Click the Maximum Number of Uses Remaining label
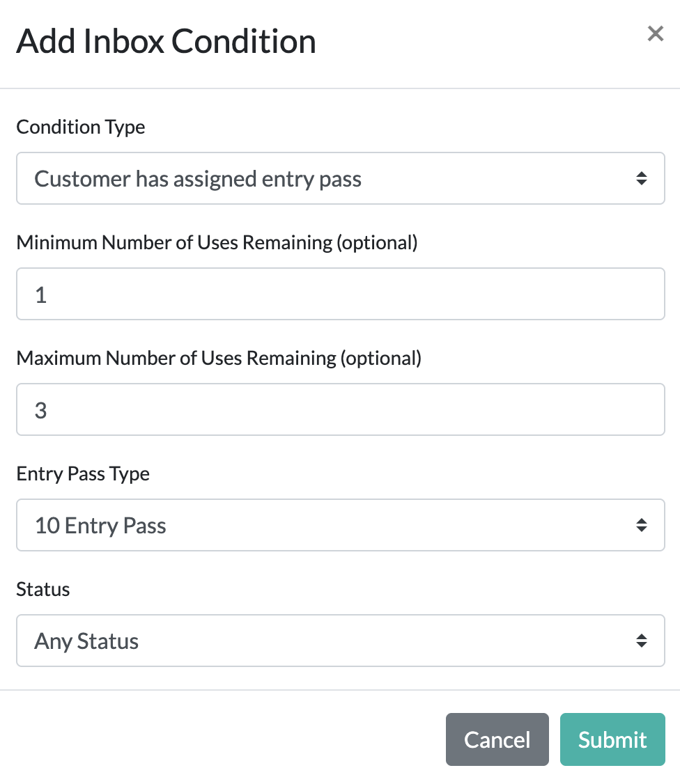This screenshot has width=680, height=784. click(219, 359)
